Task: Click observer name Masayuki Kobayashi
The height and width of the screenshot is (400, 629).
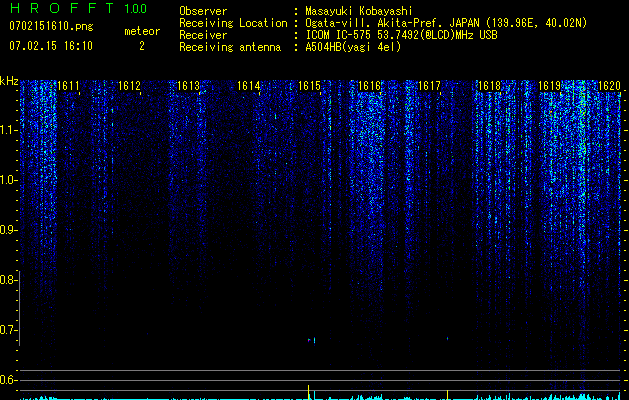Action: (359, 12)
